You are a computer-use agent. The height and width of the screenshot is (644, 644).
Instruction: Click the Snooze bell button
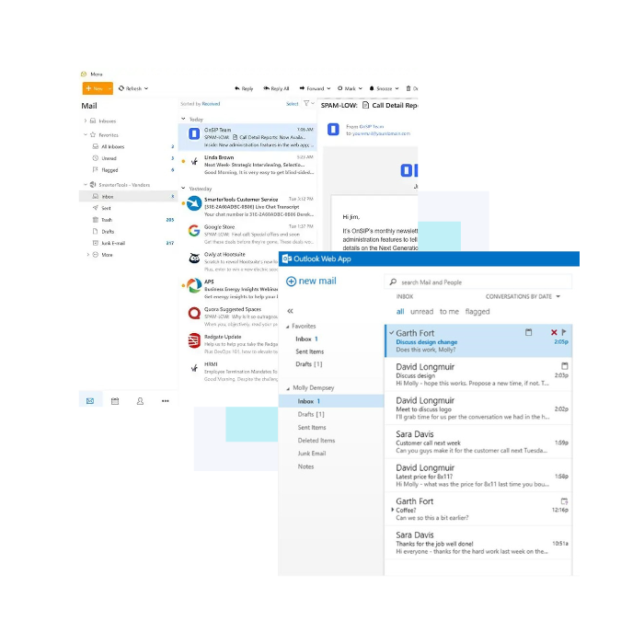pos(381,88)
